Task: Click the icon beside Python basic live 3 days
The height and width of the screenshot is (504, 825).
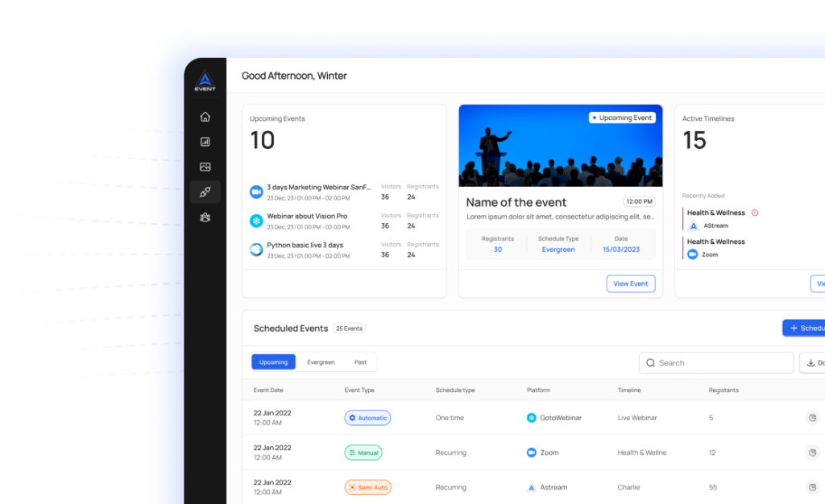Action: pos(256,250)
